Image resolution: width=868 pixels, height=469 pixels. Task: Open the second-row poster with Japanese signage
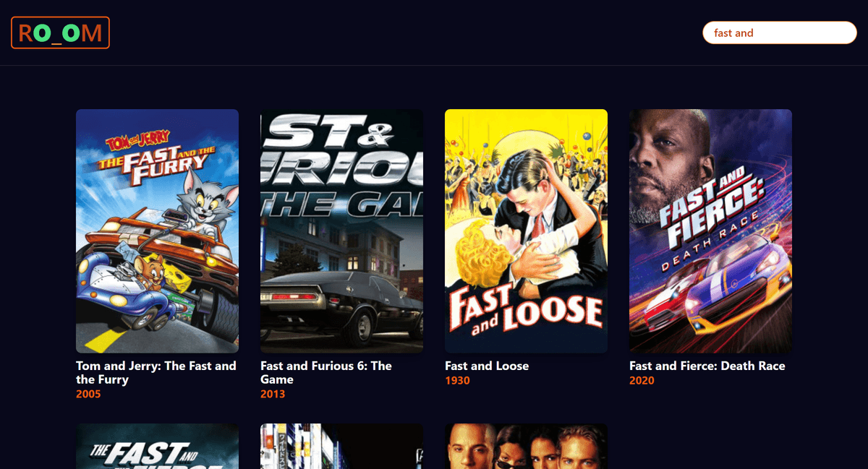point(341,446)
